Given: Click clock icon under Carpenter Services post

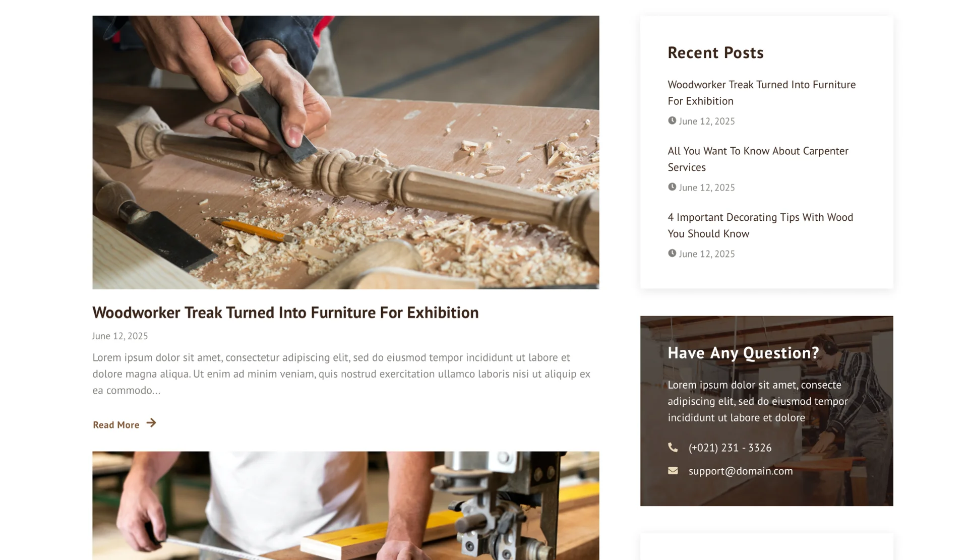Looking at the screenshot, I should tap(672, 187).
